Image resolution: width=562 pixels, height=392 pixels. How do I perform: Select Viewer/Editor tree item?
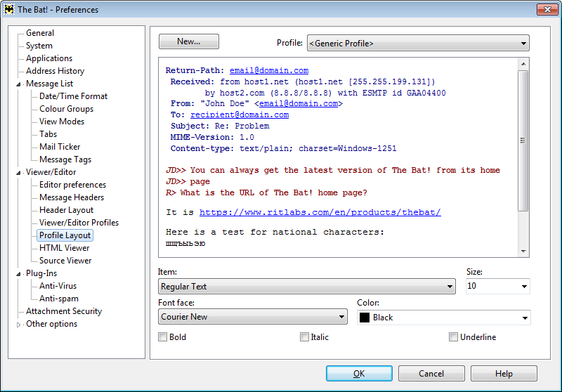tap(51, 172)
